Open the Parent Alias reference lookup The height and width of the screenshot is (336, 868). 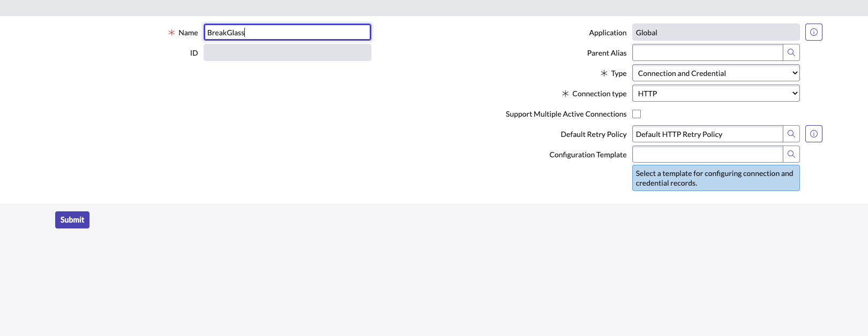(x=791, y=52)
